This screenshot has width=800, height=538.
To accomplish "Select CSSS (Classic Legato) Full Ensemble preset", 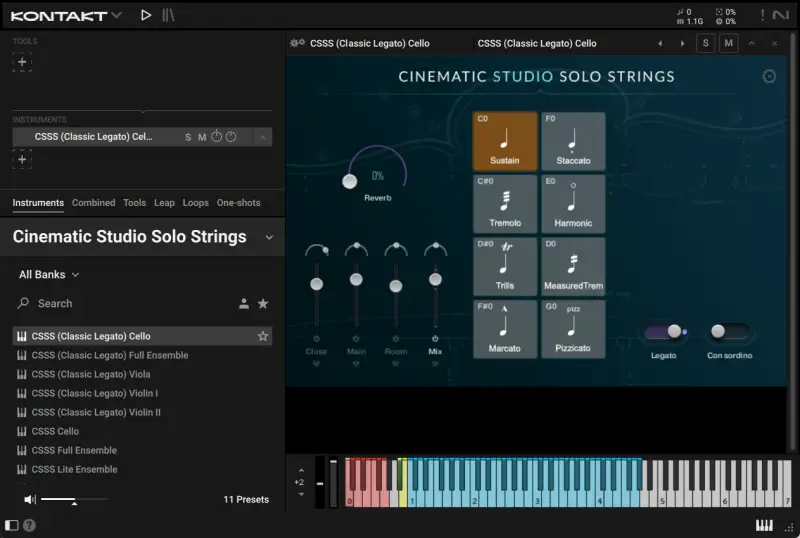I will (x=142, y=355).
